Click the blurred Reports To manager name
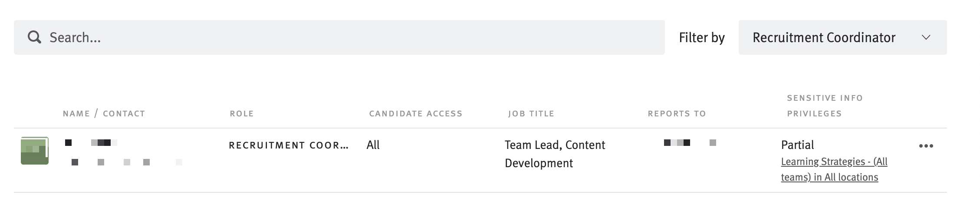The height and width of the screenshot is (198, 980). 689,142
